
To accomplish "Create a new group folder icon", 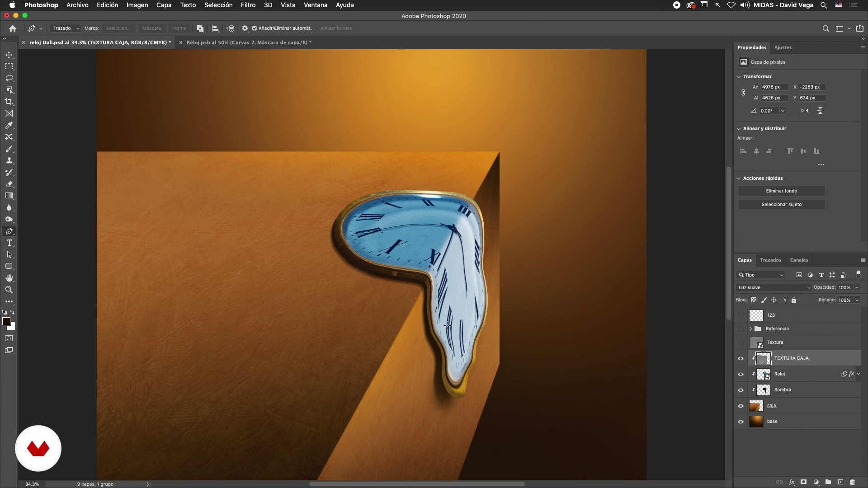I will (x=828, y=482).
